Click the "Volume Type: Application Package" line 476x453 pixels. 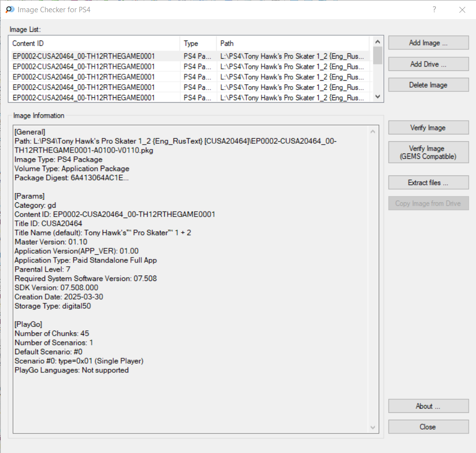72,169
